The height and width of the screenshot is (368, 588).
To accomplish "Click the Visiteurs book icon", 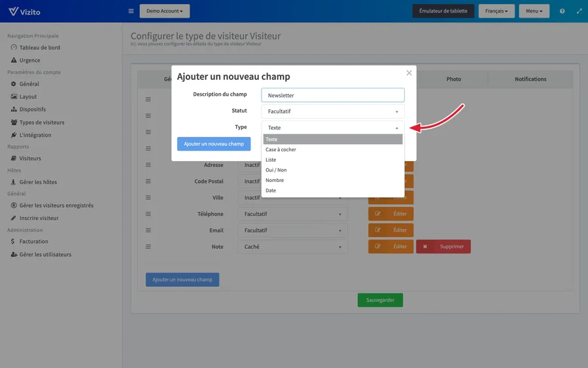I will [14, 158].
